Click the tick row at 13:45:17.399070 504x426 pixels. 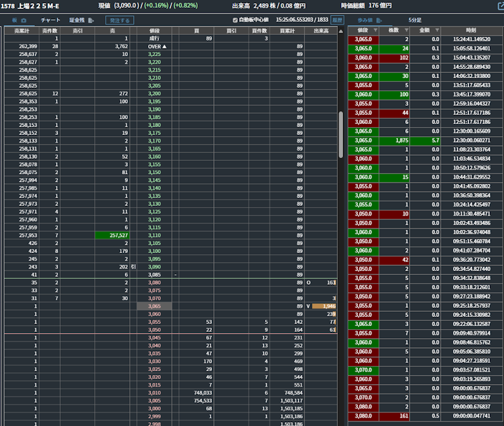point(425,94)
